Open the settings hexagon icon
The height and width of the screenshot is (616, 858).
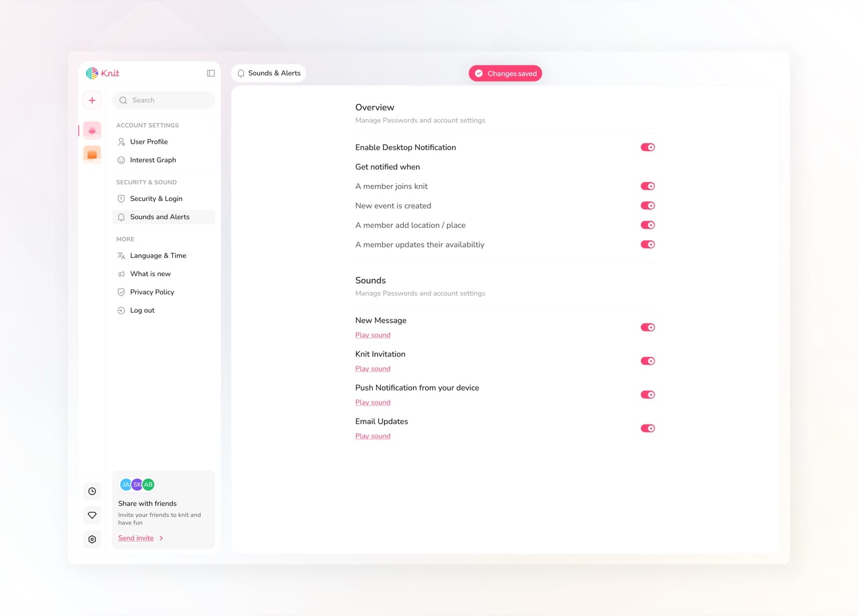click(92, 539)
